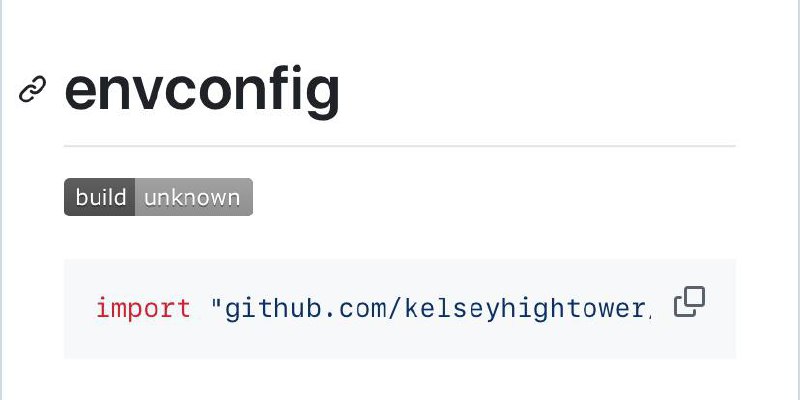The height and width of the screenshot is (400, 800).
Task: Copy the import code snippet
Action: click(x=689, y=302)
